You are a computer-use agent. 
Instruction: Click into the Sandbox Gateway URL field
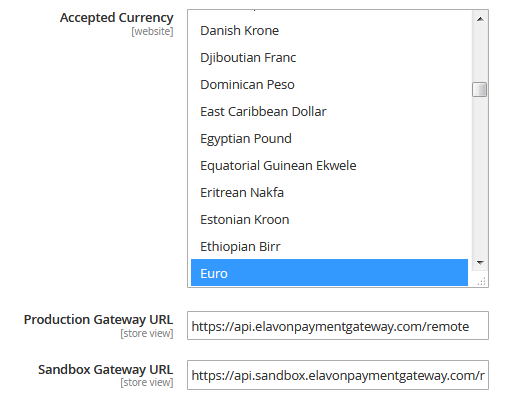[x=338, y=375]
